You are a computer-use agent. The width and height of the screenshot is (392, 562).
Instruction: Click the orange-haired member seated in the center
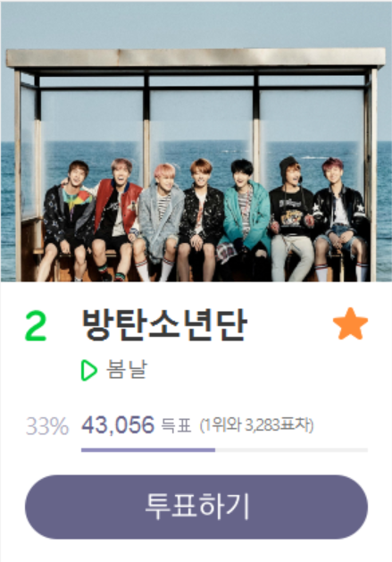(201, 220)
